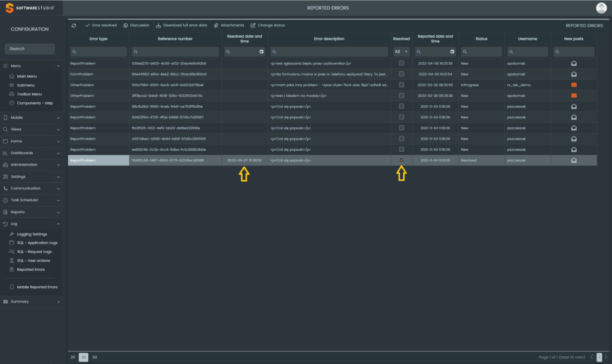Click the Download full error data icon
Screen dimensions: 612x364
158,26
